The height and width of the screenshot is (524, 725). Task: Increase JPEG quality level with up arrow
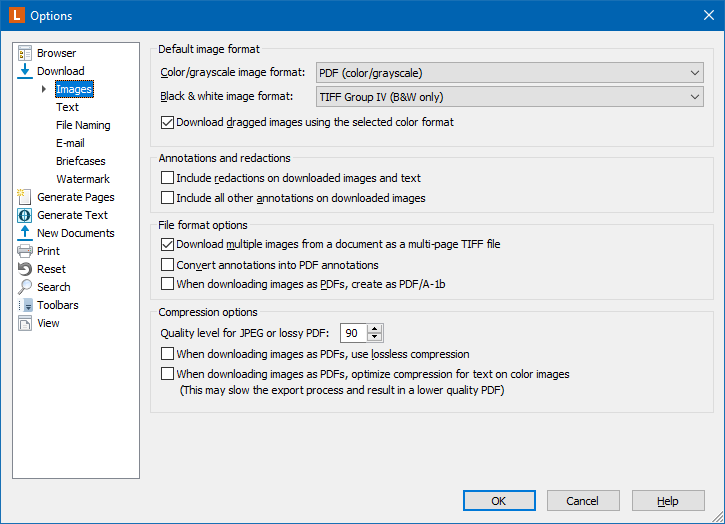[375, 329]
